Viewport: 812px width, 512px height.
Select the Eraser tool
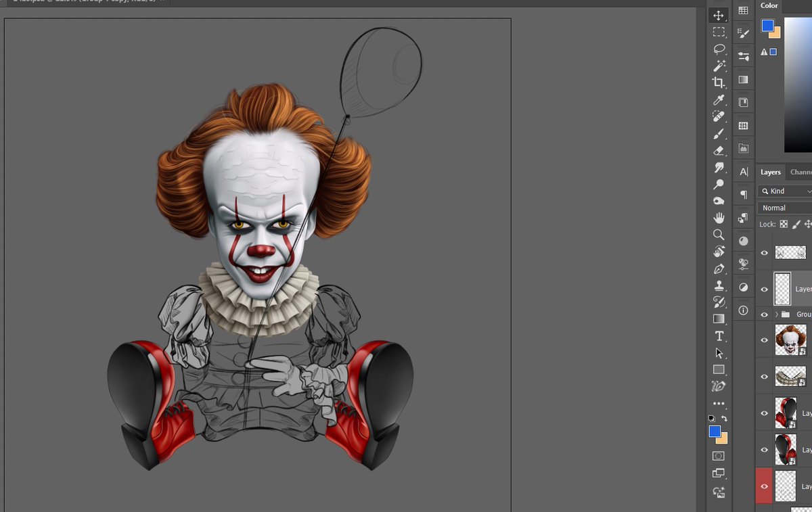tap(719, 150)
